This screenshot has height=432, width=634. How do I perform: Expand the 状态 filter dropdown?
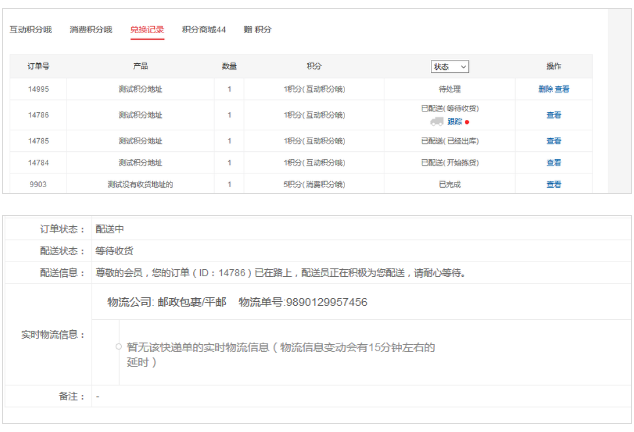[x=449, y=67]
